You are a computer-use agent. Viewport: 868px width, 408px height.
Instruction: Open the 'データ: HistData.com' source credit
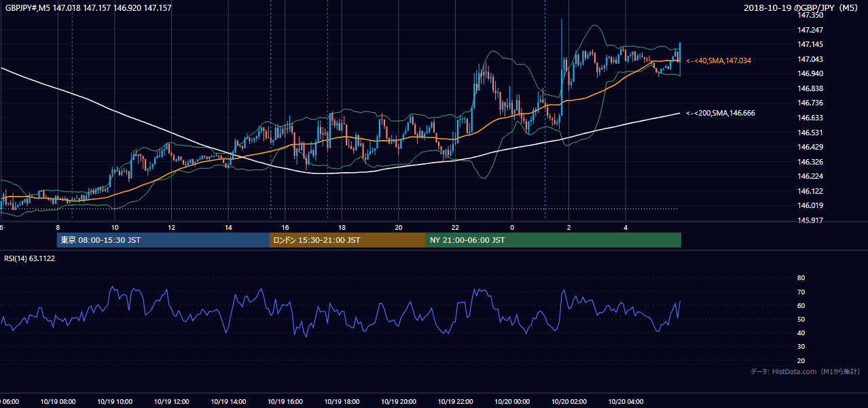806,371
